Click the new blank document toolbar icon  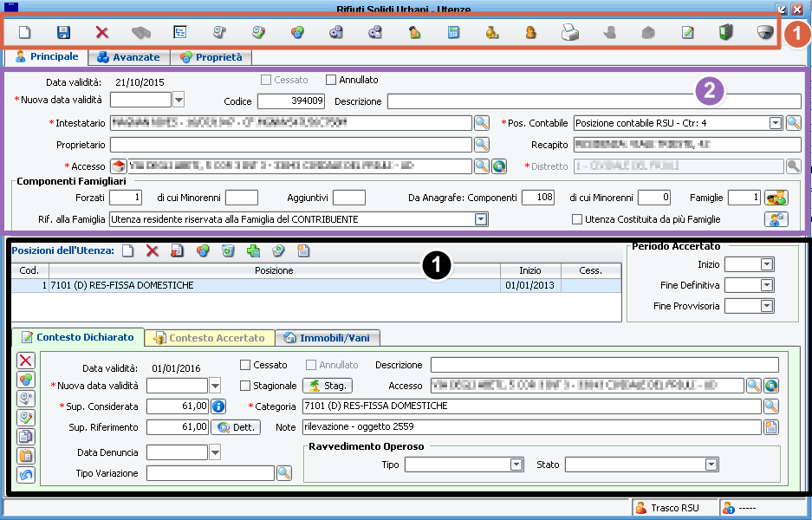[x=24, y=33]
